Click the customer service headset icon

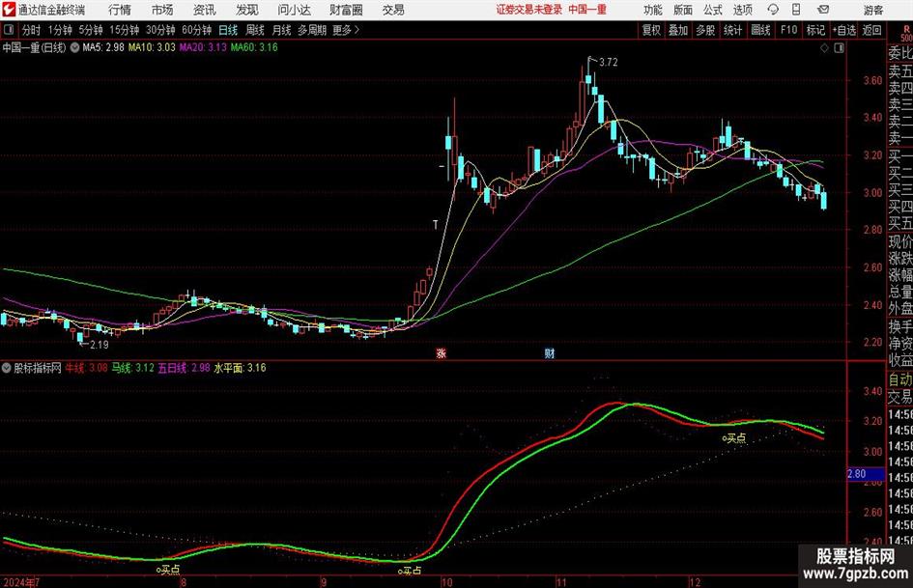773,10
